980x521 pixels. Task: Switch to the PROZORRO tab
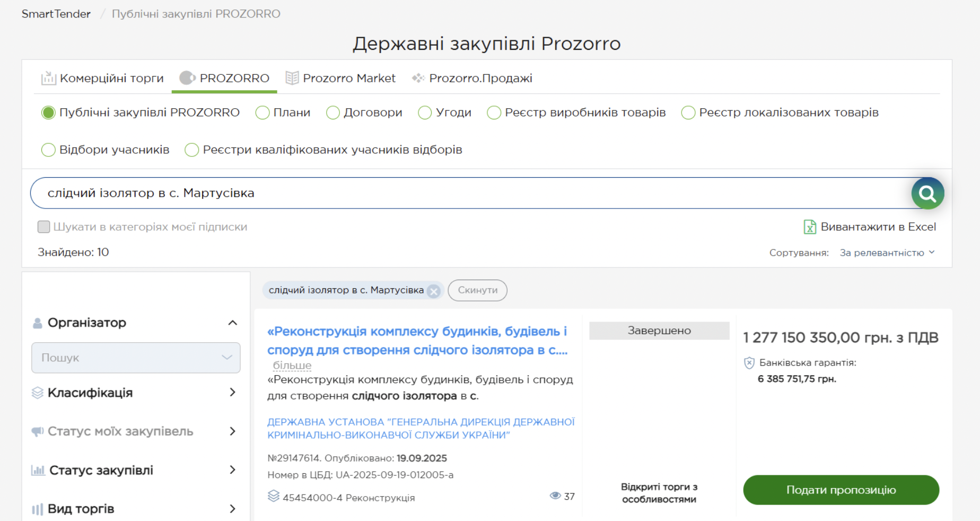click(x=224, y=78)
